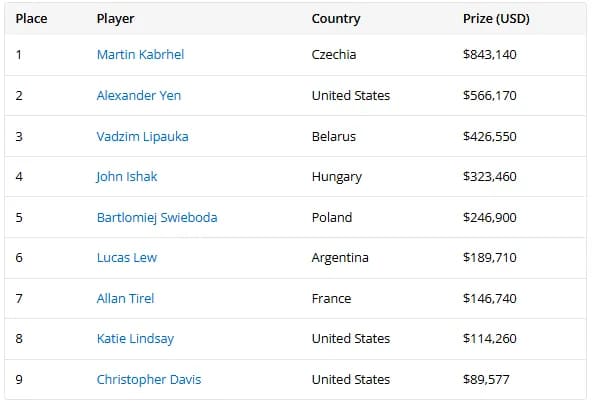Select the $843,140 prize cell
Viewport: 593px width, 405px height.
pyautogui.click(x=490, y=54)
